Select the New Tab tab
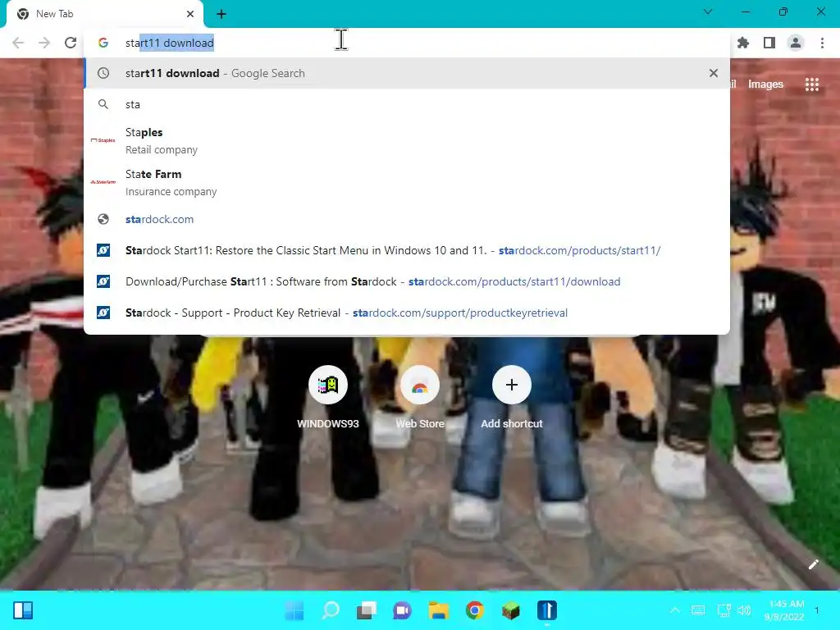Screen dimensions: 840x630 coord(105,15)
